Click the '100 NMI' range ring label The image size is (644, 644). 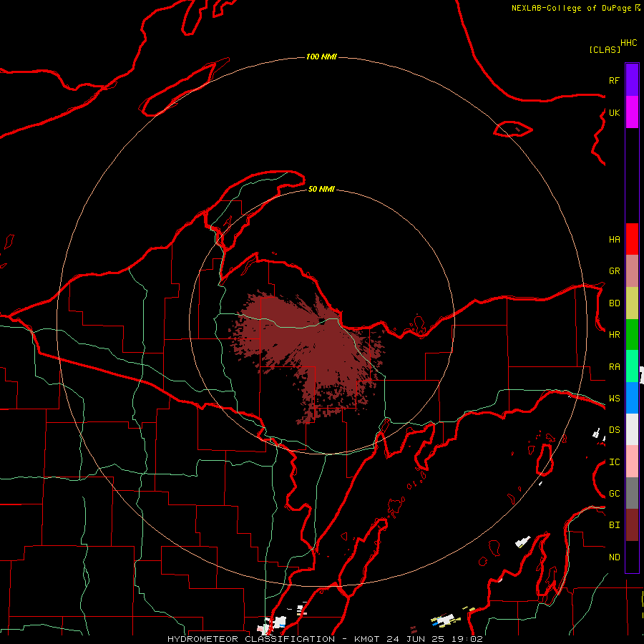tap(321, 57)
